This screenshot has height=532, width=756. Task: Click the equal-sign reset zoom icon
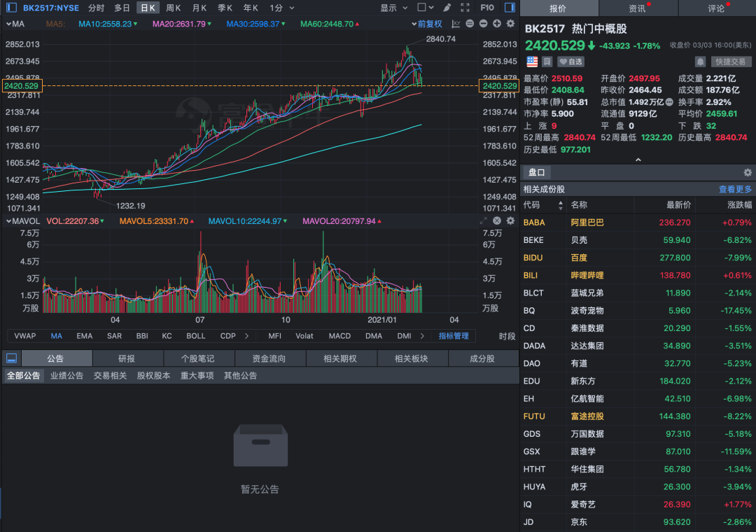click(x=470, y=24)
